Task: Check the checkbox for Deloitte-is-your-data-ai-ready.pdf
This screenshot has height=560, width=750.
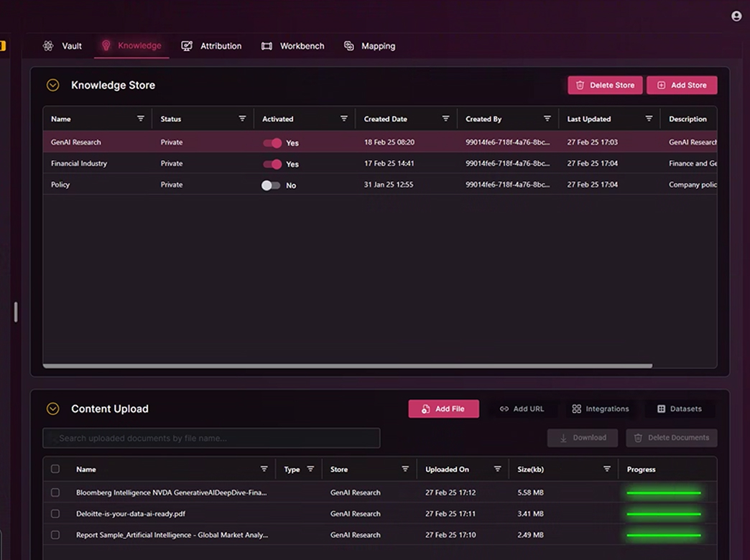Action: (55, 513)
